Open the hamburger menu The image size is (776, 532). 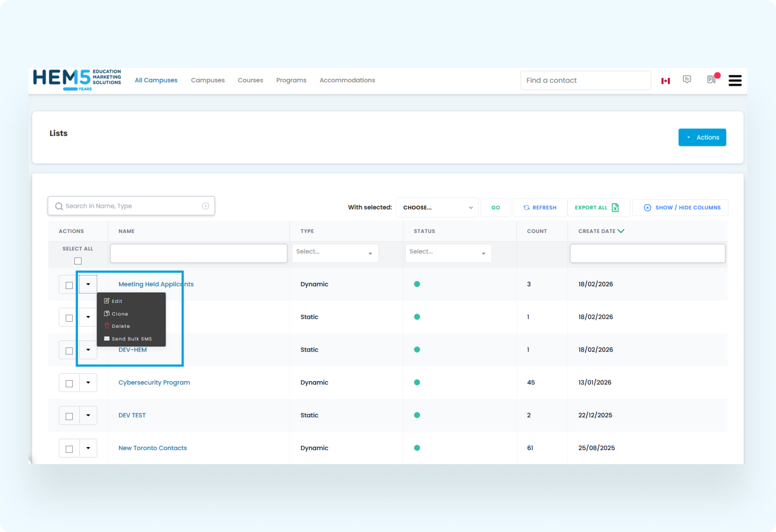(x=734, y=80)
